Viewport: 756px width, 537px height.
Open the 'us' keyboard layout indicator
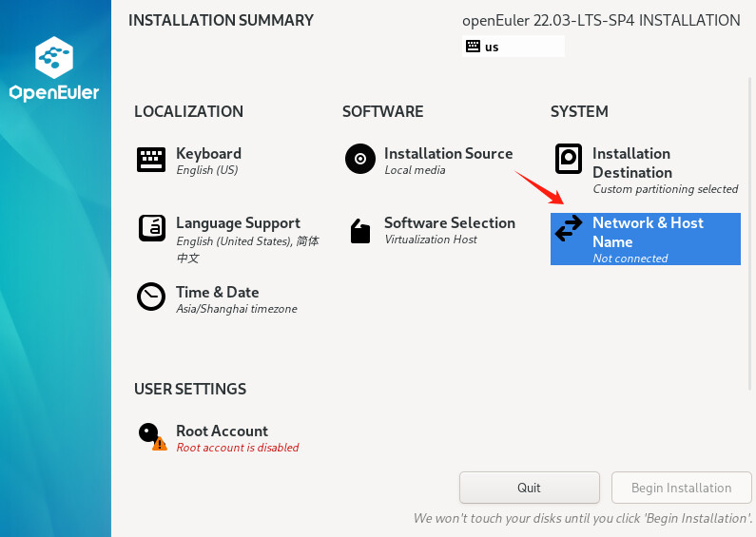tap(513, 47)
